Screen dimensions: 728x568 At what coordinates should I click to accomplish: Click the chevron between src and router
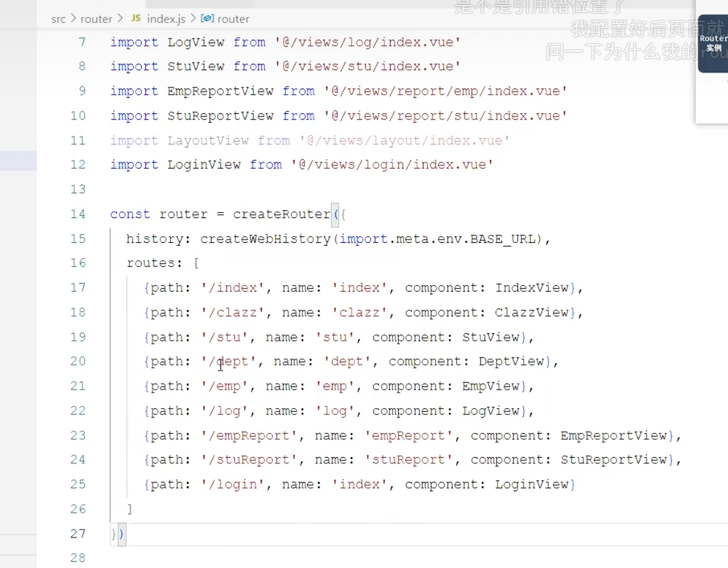click(x=74, y=19)
